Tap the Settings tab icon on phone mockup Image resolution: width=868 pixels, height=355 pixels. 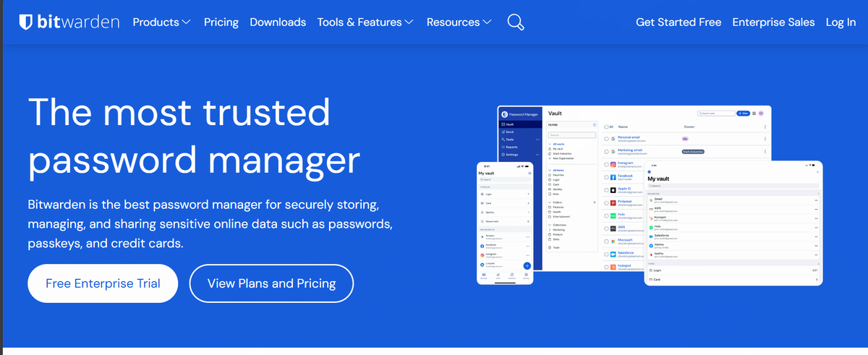pos(526,275)
